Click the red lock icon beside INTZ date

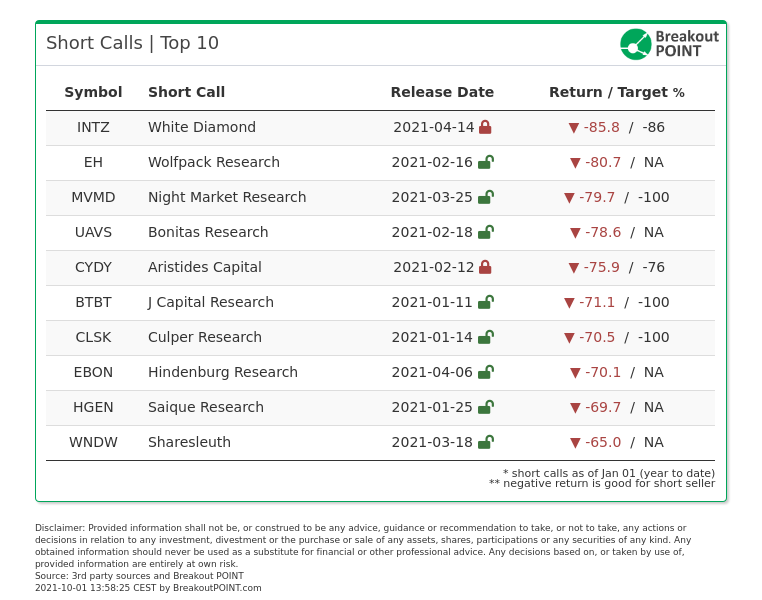click(x=485, y=127)
